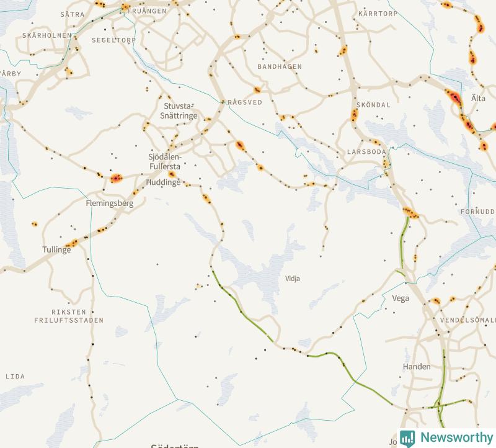
Task: Click the SKÖNDAL district label
Action: 373,105
